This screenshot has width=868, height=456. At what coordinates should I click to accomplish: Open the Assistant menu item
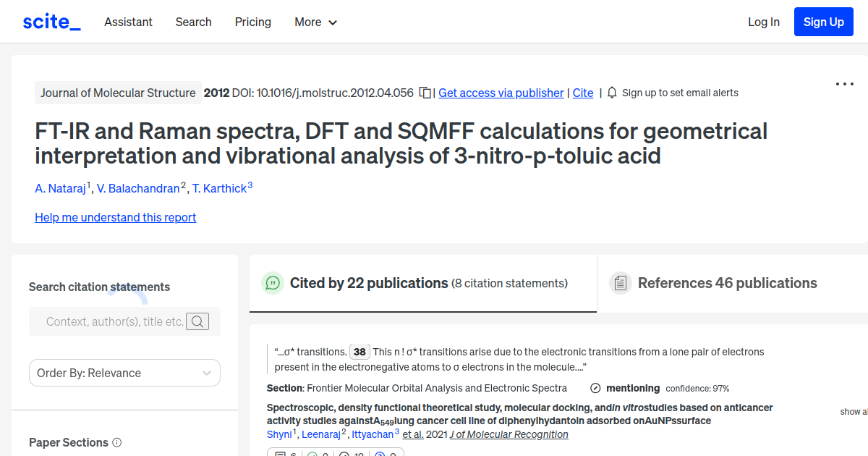click(128, 22)
